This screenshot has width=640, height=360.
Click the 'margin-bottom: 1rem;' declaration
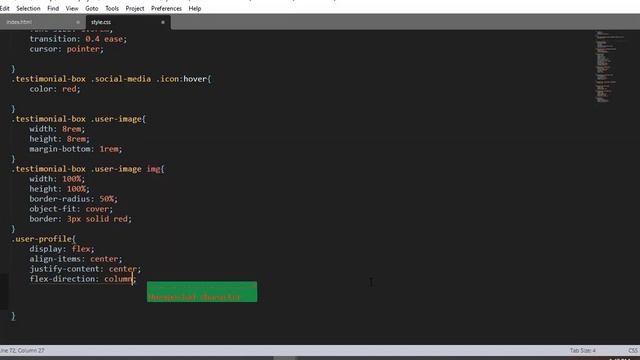click(76, 149)
